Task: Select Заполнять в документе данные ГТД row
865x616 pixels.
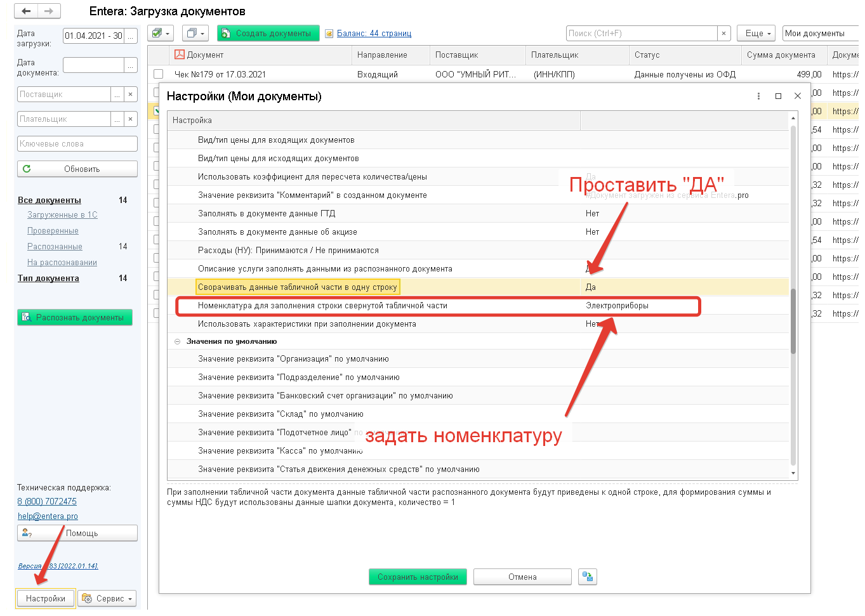Action: click(478, 214)
